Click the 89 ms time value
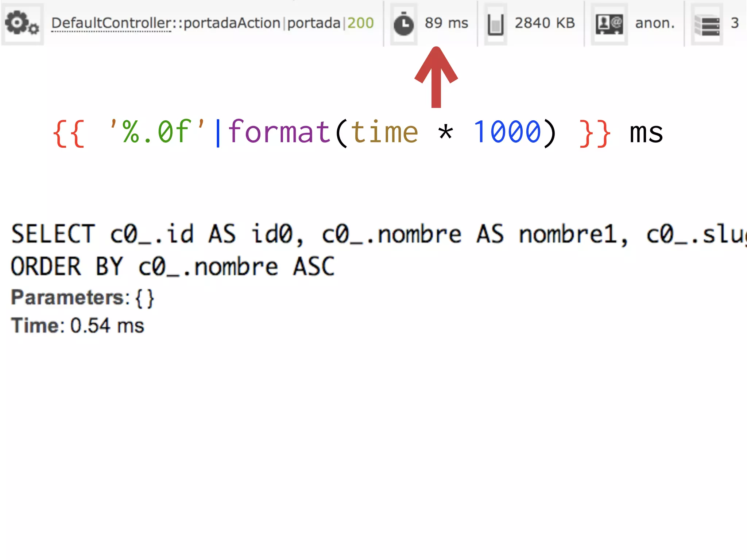The width and height of the screenshot is (747, 560). point(446,23)
